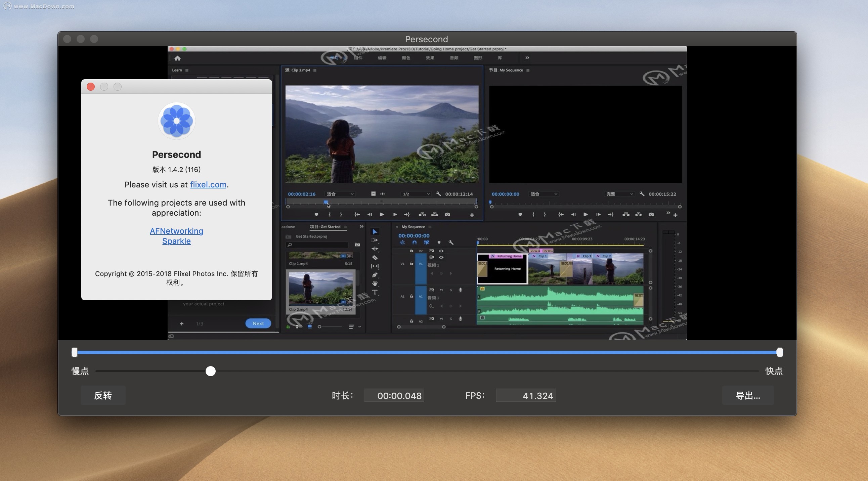
Task: Click Mark Out in the source monitor
Action: pyautogui.click(x=341, y=215)
